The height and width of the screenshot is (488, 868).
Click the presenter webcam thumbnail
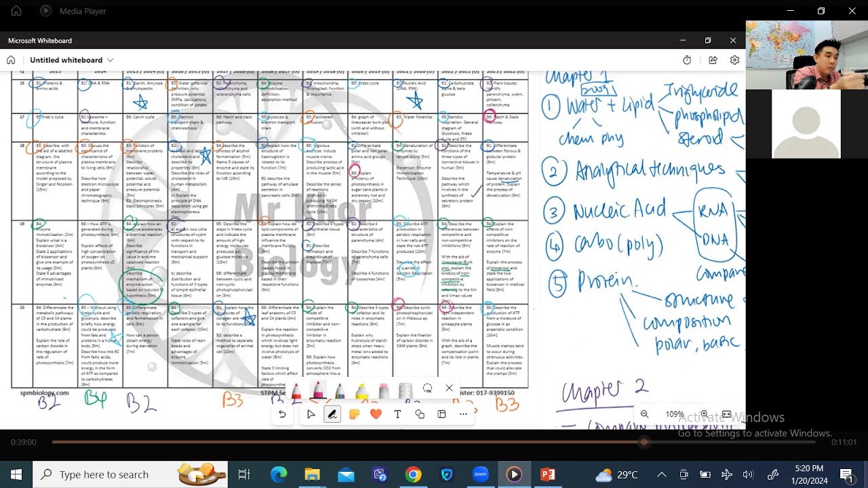(x=806, y=55)
